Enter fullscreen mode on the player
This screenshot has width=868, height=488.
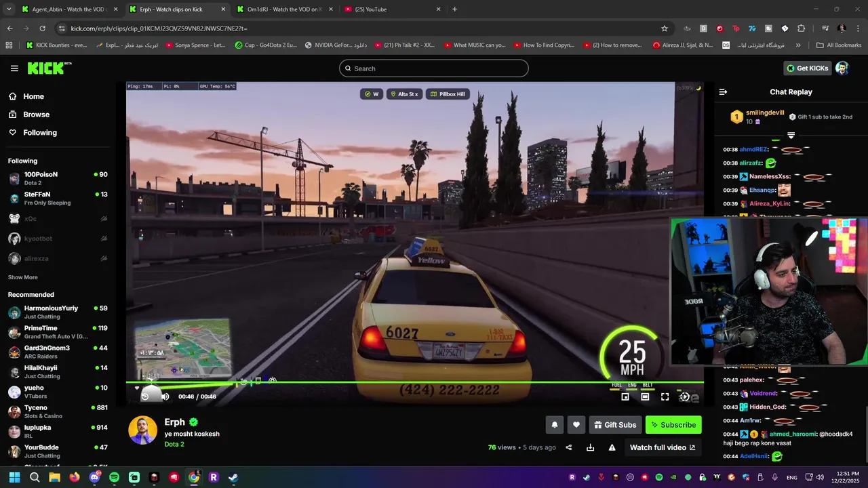click(x=665, y=396)
